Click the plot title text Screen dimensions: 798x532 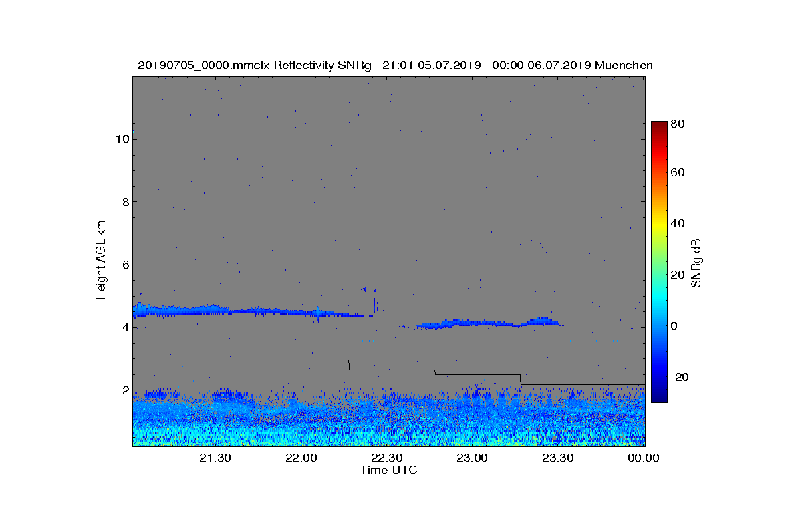click(x=395, y=65)
